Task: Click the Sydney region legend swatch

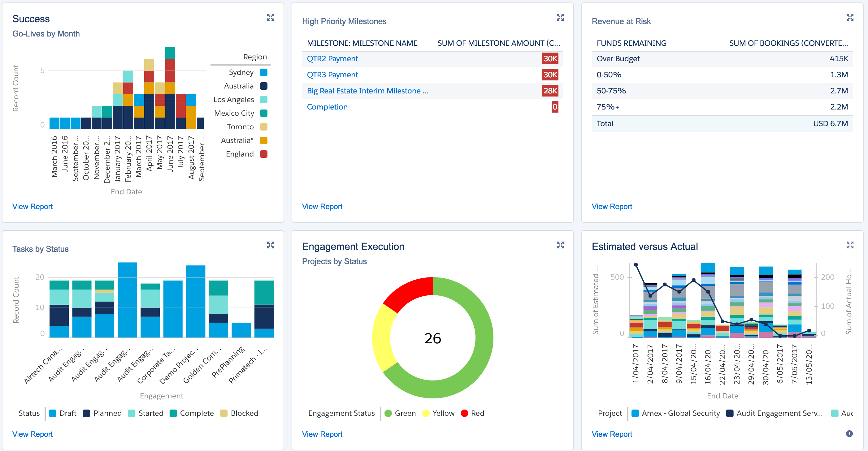Action: point(263,72)
